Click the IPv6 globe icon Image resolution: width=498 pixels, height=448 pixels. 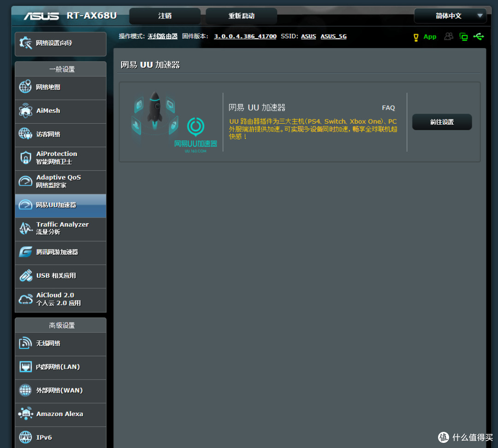point(25,437)
